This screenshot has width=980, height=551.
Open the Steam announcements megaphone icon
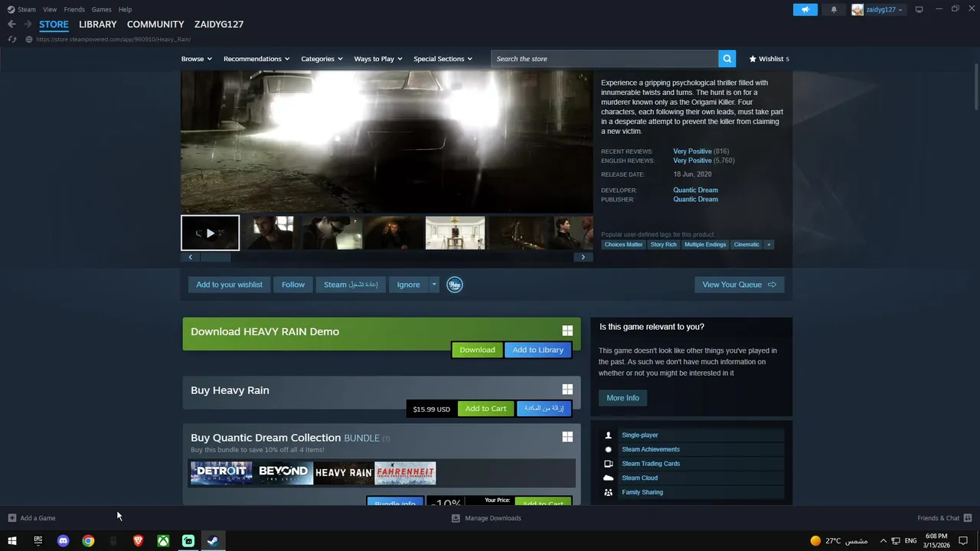pos(805,9)
